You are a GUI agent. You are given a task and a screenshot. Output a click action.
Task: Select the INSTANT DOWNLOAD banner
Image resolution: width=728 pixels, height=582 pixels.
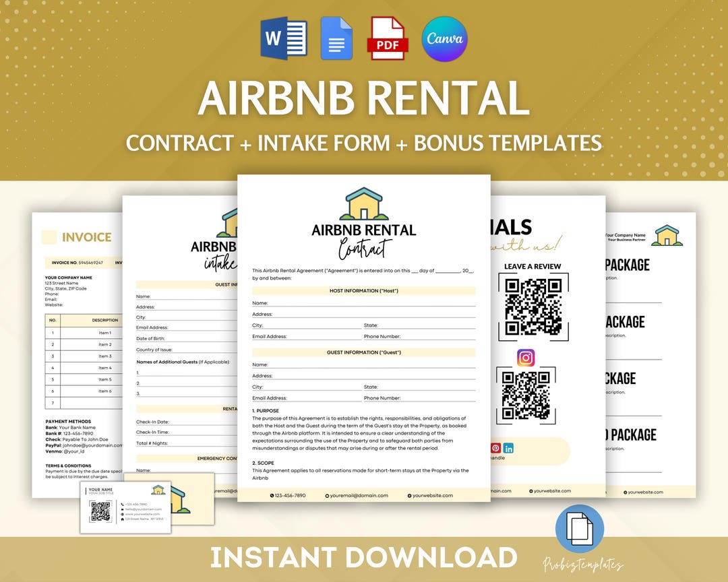(x=364, y=558)
